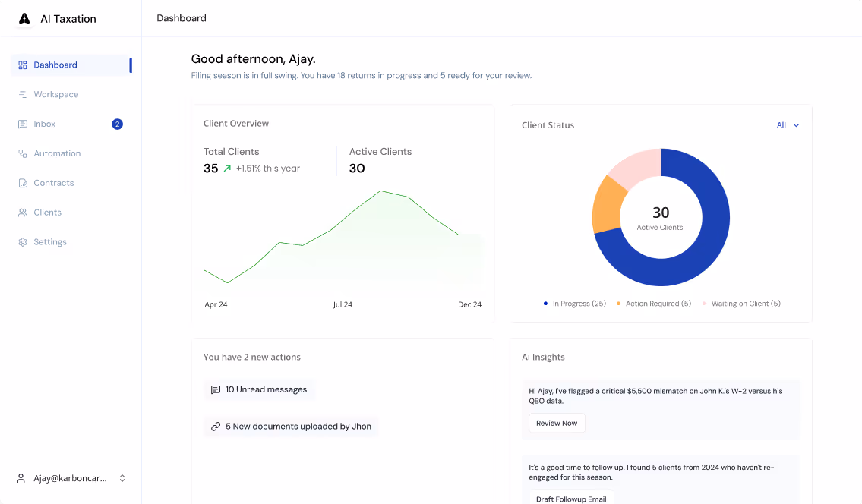
Task: Open the Clients section icon
Action: (21, 212)
